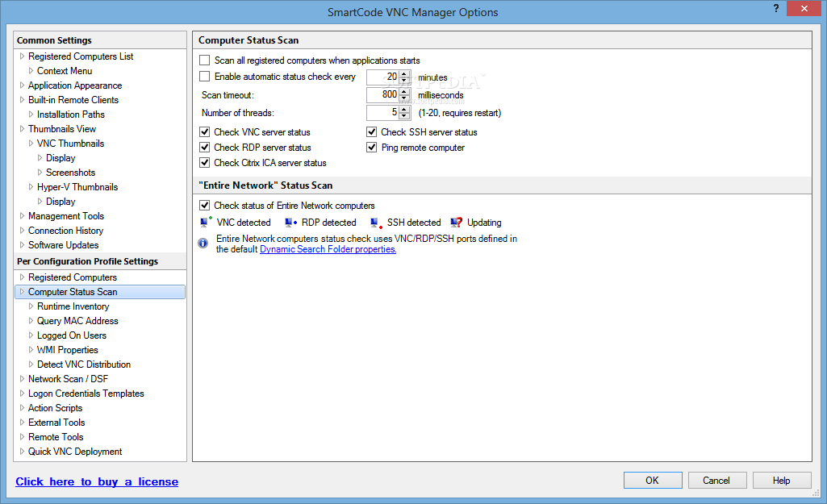
Task: Toggle Check status of Entire Network computers
Action: tap(205, 205)
